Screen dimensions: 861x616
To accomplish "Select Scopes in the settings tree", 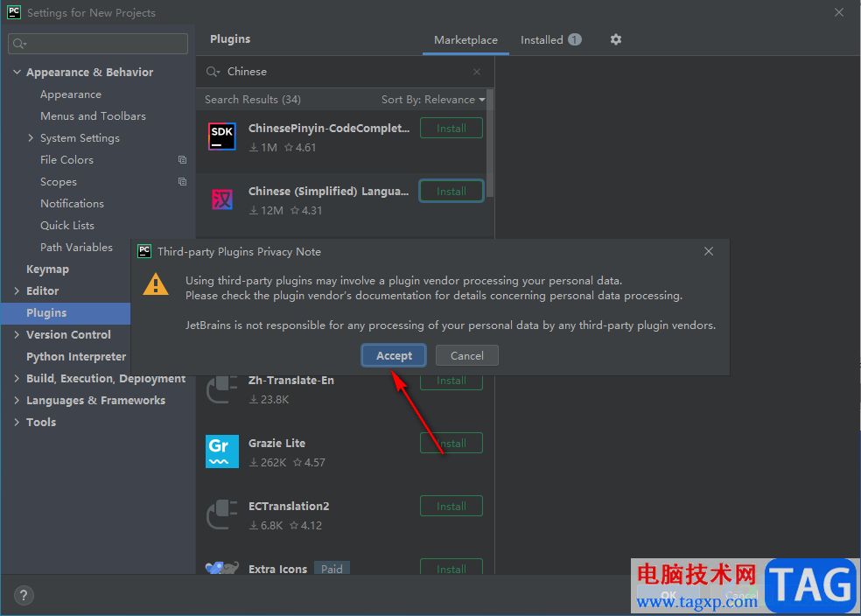I will (x=59, y=182).
